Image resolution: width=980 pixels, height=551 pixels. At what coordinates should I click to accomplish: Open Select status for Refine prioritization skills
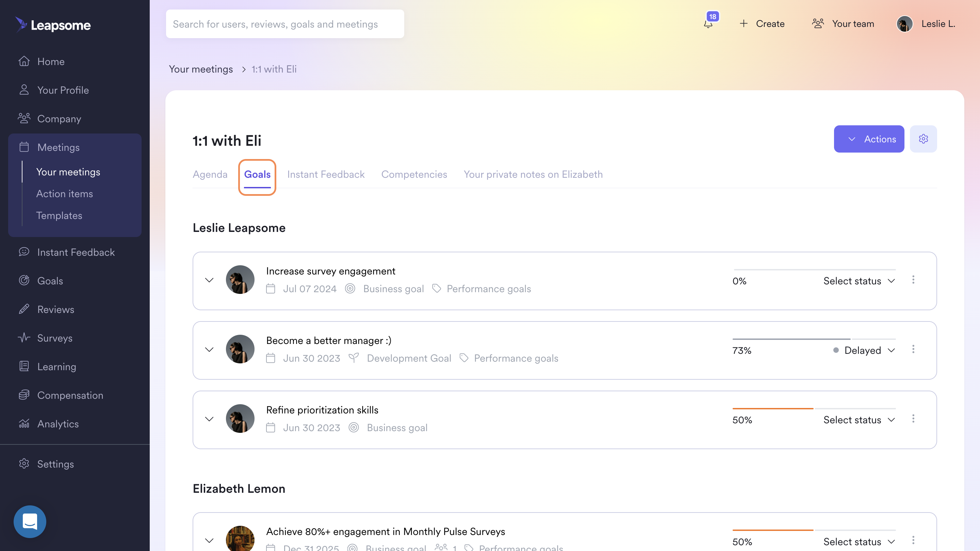[859, 420]
